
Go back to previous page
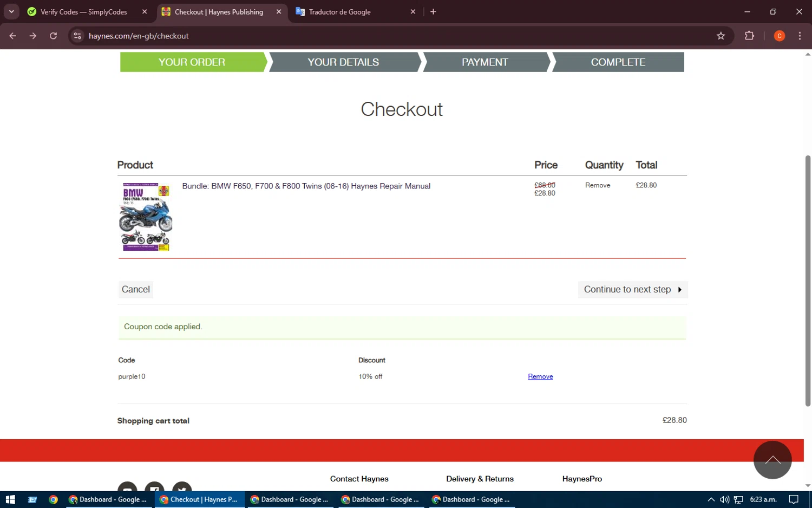13,36
